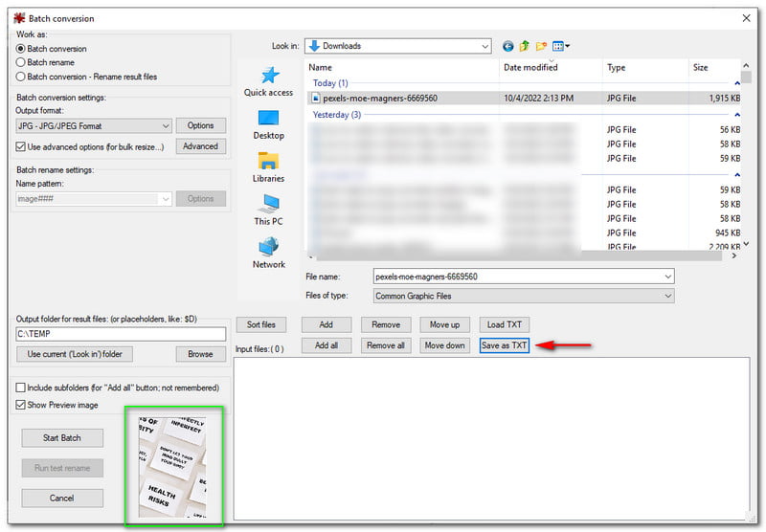Open Quick access location
This screenshot has width=766, height=532.
point(268,81)
